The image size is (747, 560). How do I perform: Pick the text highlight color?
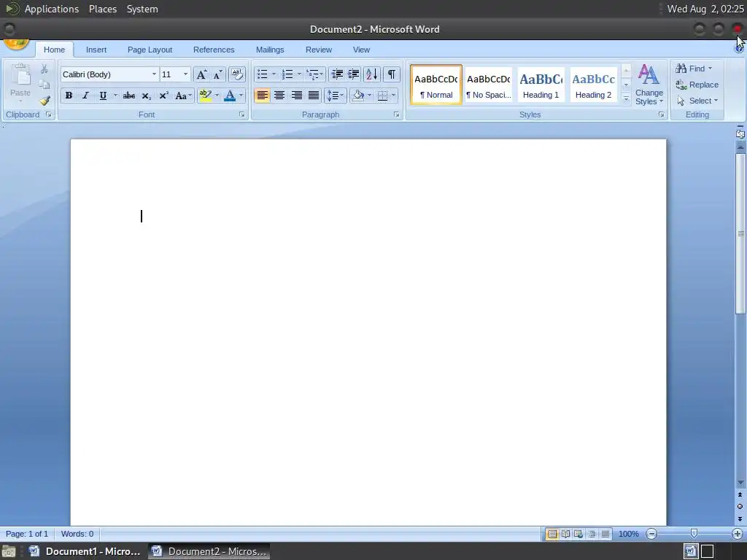[x=205, y=96]
